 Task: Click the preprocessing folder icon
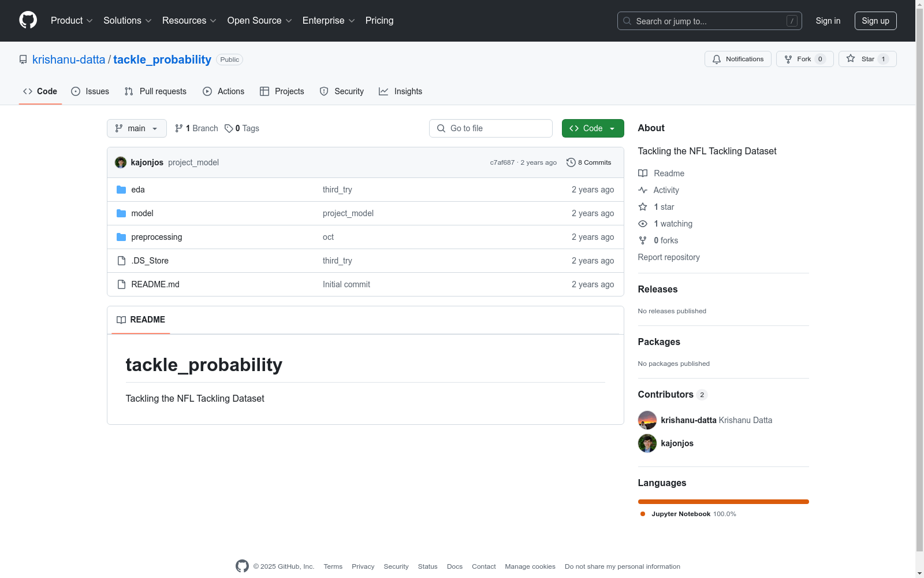coord(121,237)
